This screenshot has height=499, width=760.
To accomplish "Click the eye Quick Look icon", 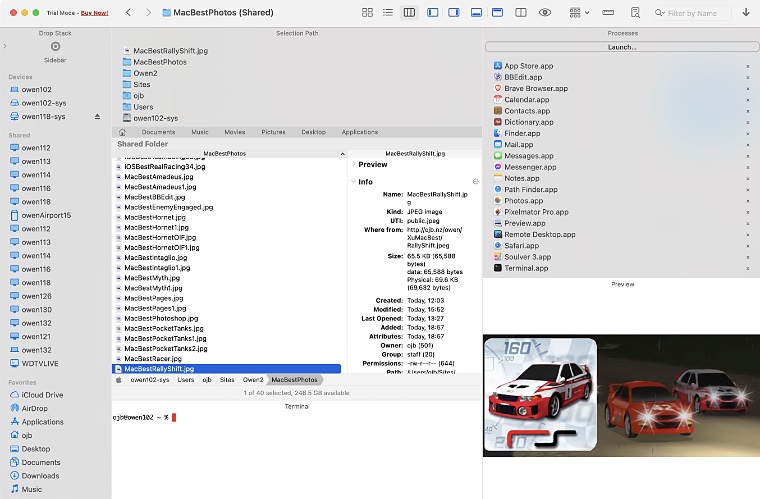I will [545, 13].
